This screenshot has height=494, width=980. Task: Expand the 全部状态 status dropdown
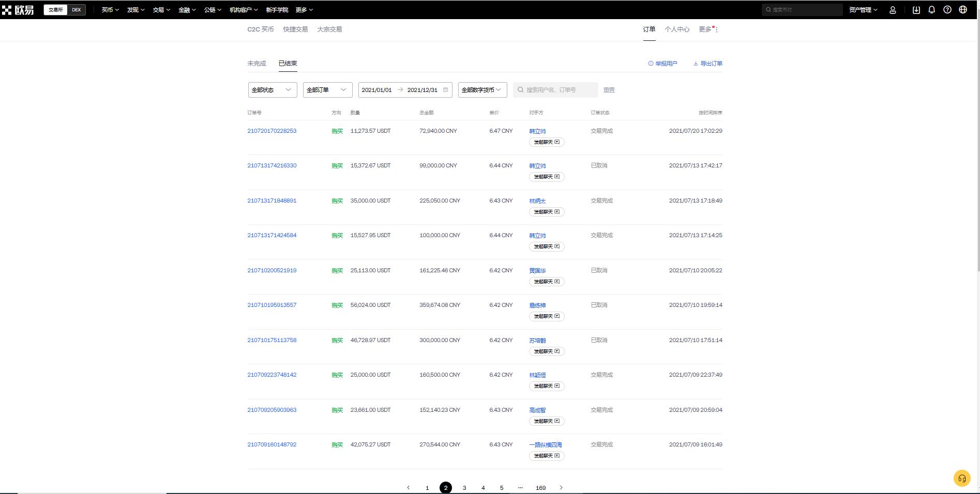[x=273, y=90]
